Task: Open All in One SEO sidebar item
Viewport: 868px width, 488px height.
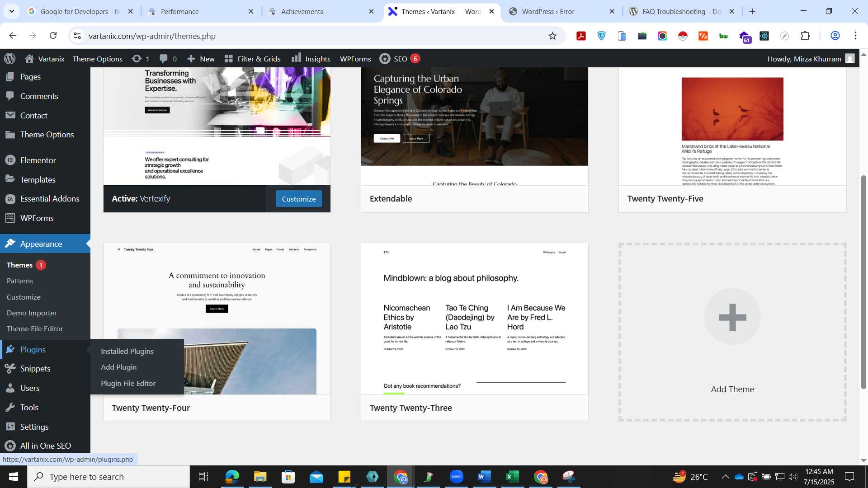Action: (x=45, y=446)
